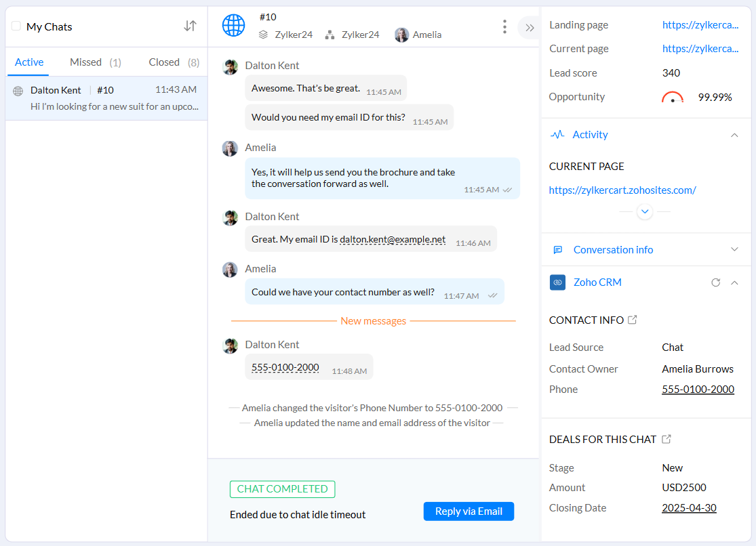Click the read receipt checkmarks on 11:45 AM Amelia message
This screenshot has height=546, width=756.
pyautogui.click(x=507, y=190)
